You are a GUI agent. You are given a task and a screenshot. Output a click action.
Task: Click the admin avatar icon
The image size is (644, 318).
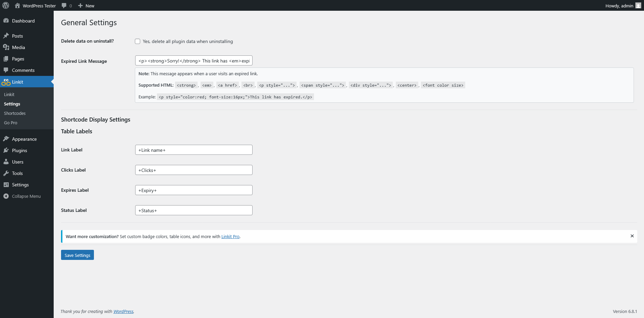[638, 6]
